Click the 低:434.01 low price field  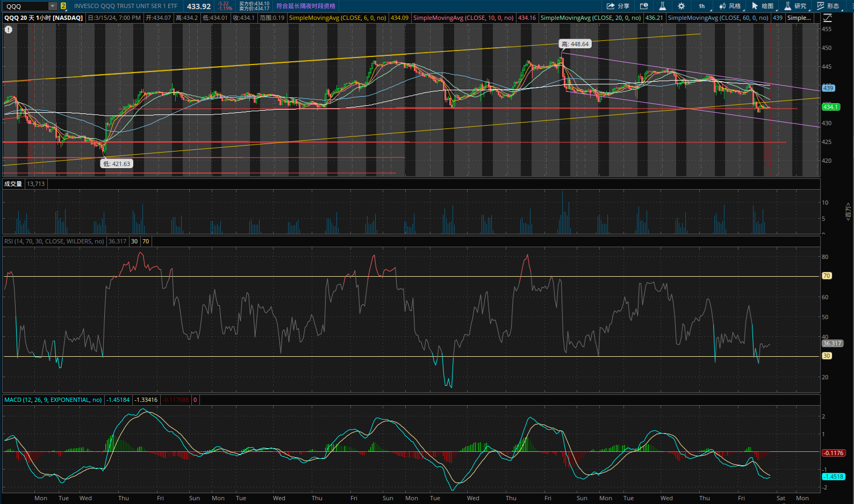[215, 18]
